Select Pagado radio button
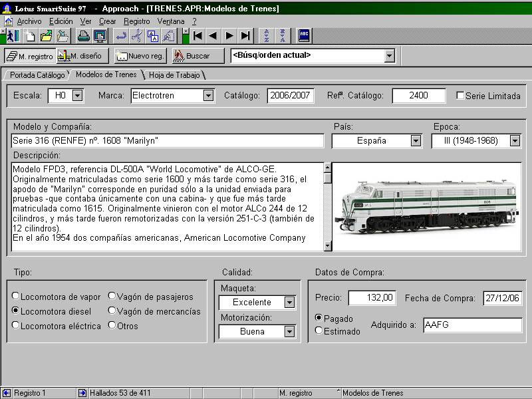This screenshot has height=399, width=532. [x=319, y=318]
